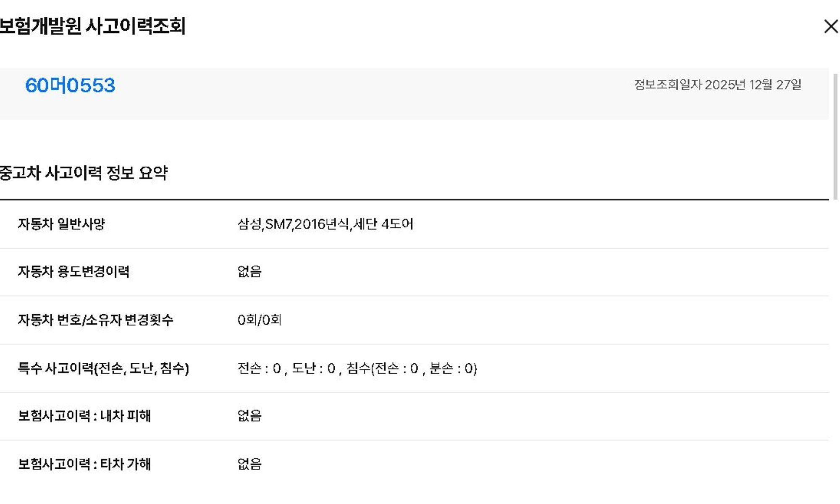
Task: Select the 자동차 용도변경이력 row label
Action: pos(73,272)
